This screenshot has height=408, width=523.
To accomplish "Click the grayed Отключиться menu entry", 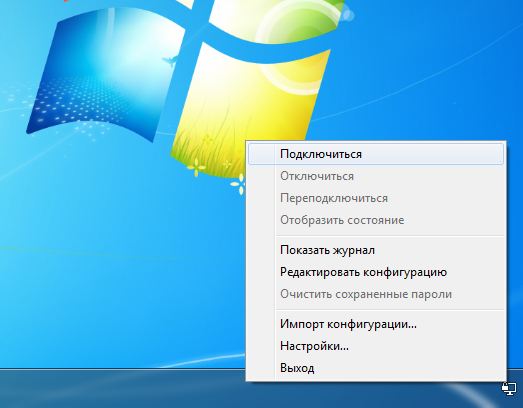I will pos(376,176).
